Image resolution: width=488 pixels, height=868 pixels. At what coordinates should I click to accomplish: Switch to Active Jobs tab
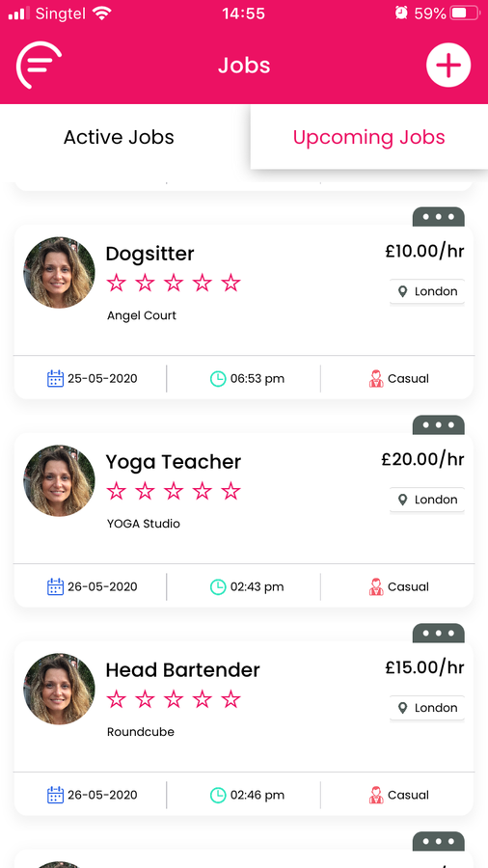tap(119, 137)
